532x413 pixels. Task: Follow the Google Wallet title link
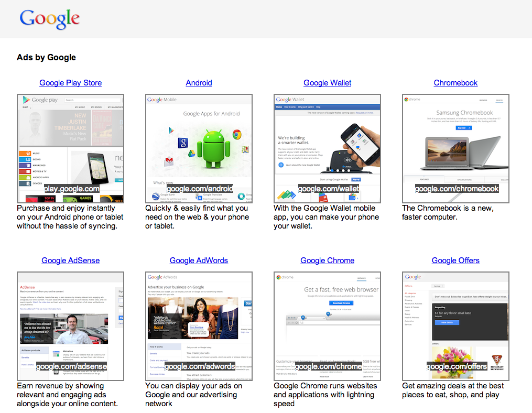tap(327, 83)
